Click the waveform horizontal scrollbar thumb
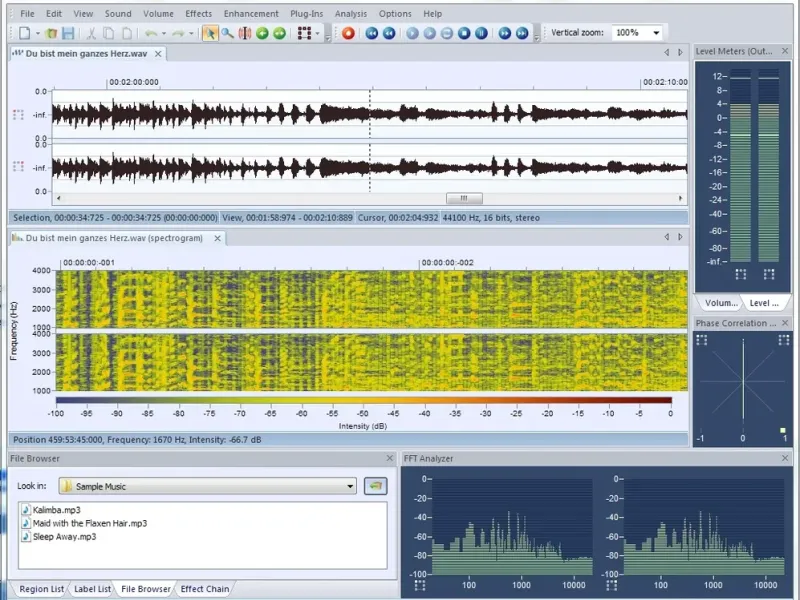The width and height of the screenshot is (800, 600). (x=464, y=198)
